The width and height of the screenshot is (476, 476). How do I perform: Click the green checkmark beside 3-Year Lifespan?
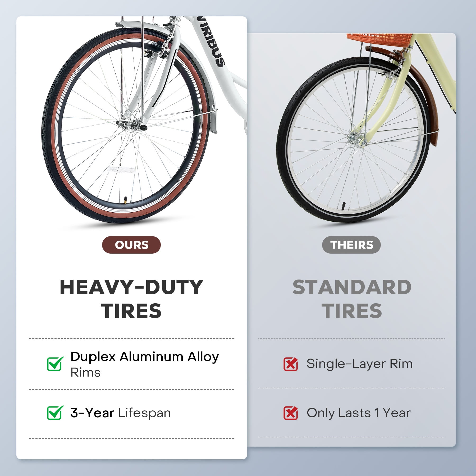pyautogui.click(x=55, y=413)
